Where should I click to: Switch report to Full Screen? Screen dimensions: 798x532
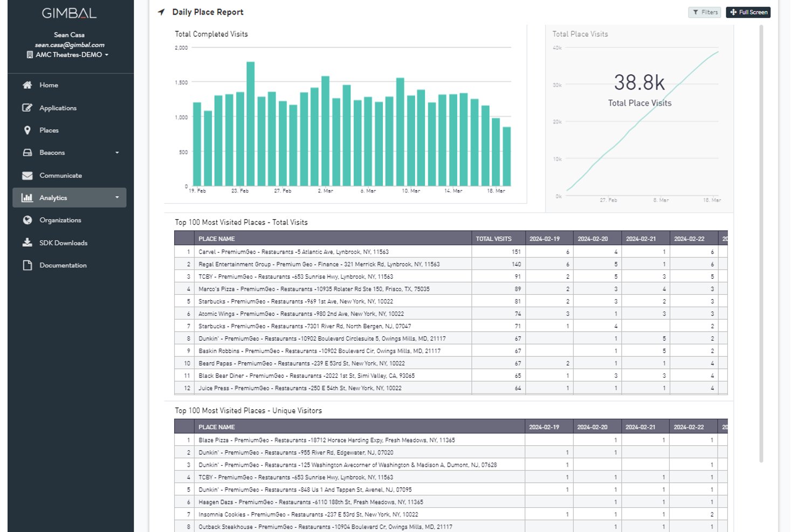[748, 12]
